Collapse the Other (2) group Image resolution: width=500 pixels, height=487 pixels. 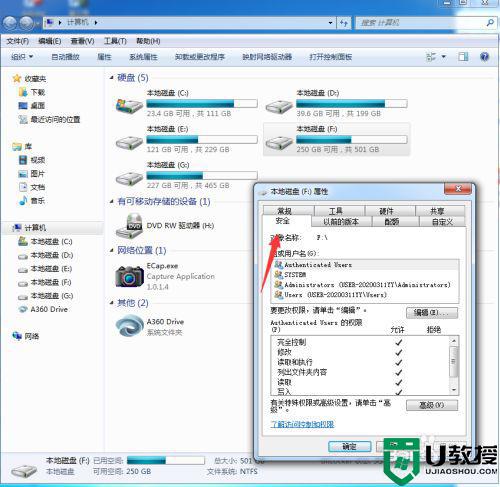coord(112,303)
